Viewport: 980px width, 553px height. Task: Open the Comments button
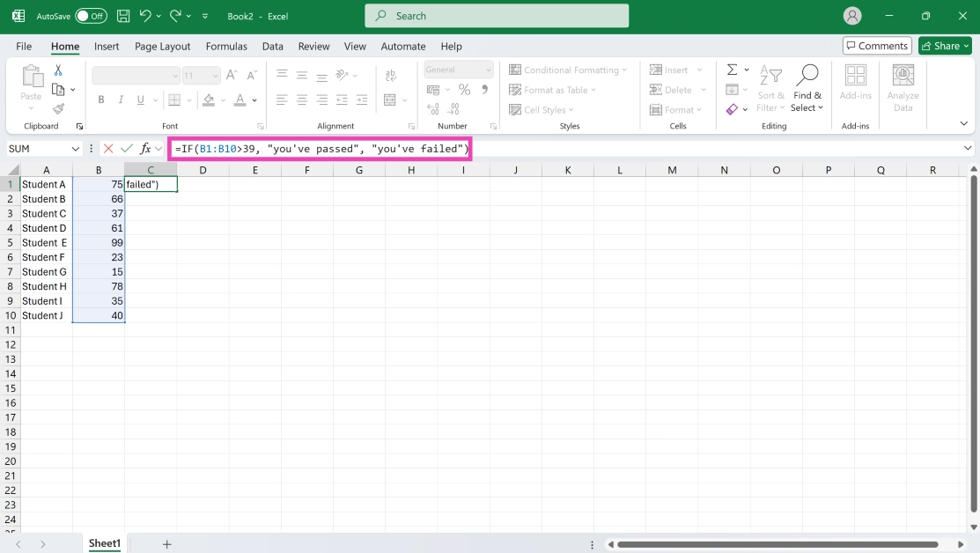[876, 46]
